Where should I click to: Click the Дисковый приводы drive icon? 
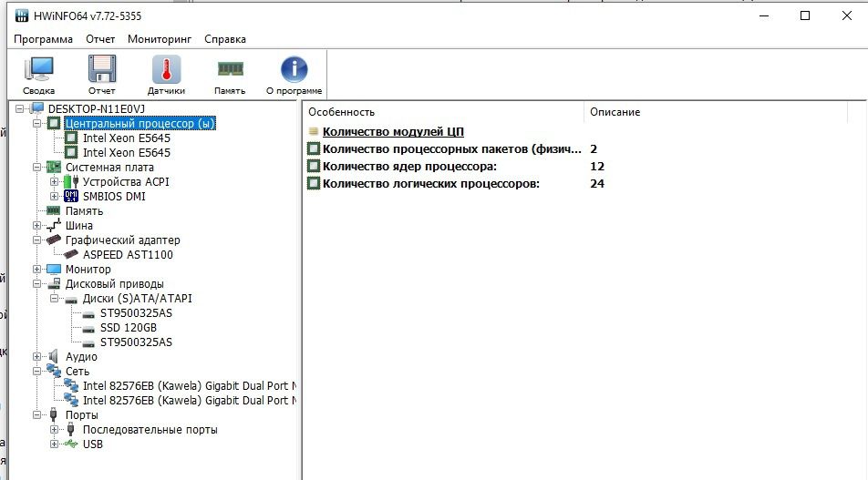point(54,283)
